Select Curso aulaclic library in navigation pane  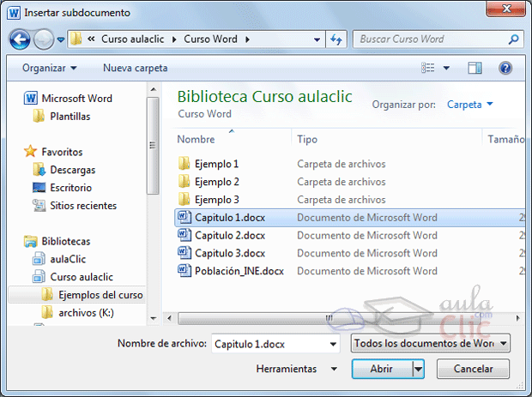73,277
